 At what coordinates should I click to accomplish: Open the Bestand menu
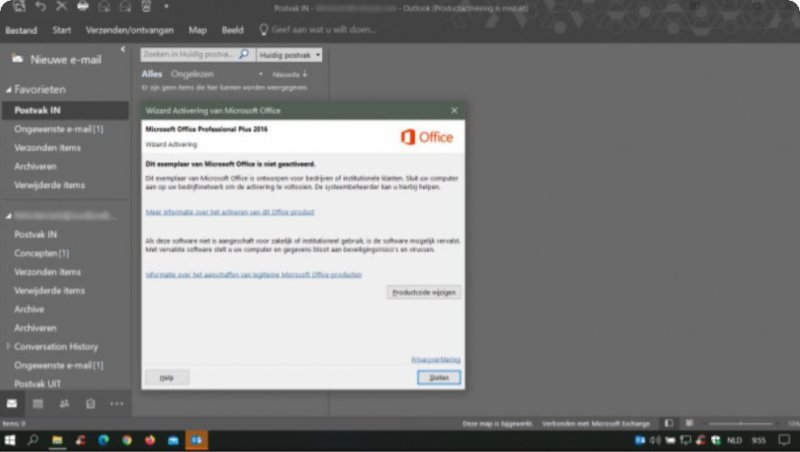21,30
